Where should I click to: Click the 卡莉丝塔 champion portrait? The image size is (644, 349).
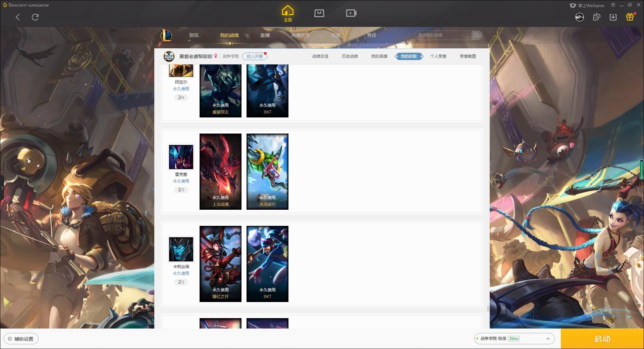coord(181,249)
